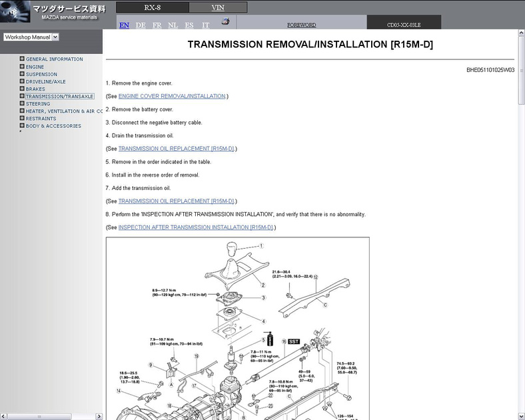
Task: Select BRAKES in the tree
Action: point(35,89)
